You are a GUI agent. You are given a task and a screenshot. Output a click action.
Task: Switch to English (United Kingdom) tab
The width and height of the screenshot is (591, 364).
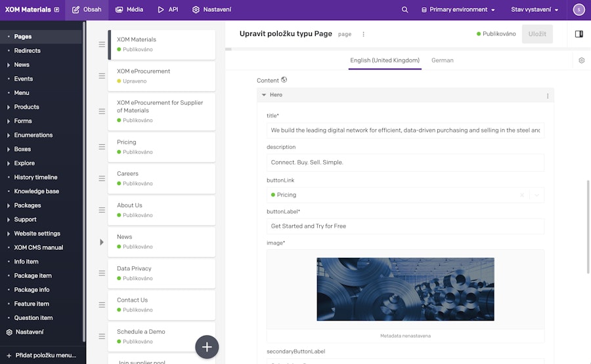pyautogui.click(x=384, y=60)
